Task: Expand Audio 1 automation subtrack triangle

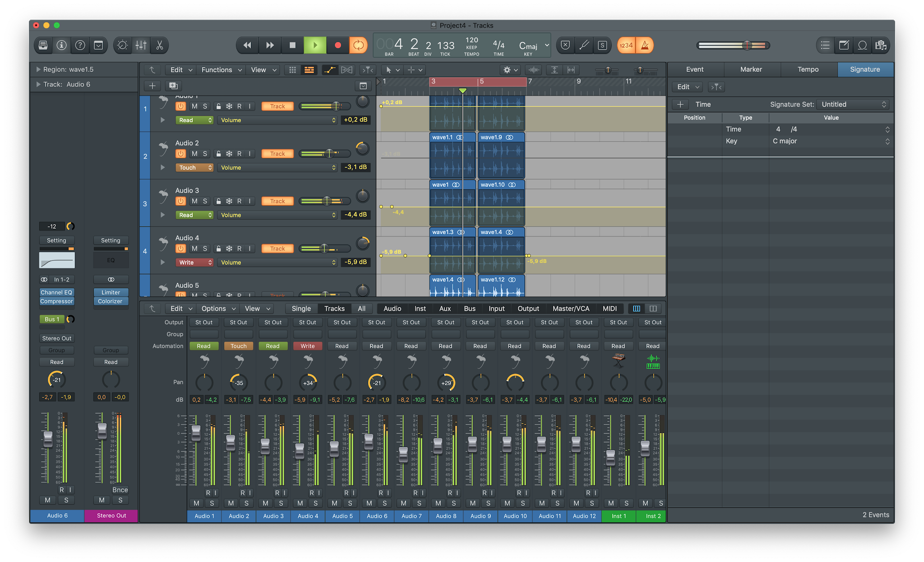Action: pyautogui.click(x=162, y=120)
